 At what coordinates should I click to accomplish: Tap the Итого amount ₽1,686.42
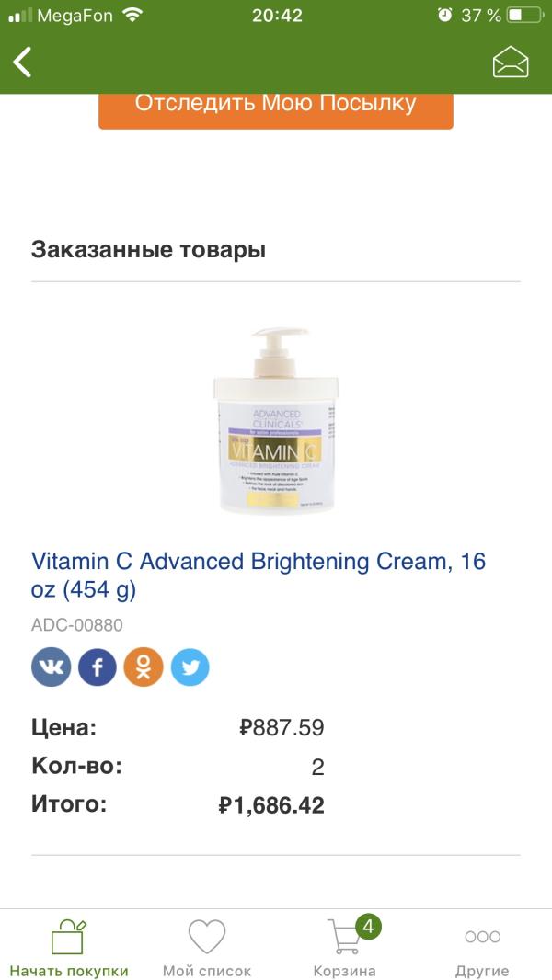[271, 805]
